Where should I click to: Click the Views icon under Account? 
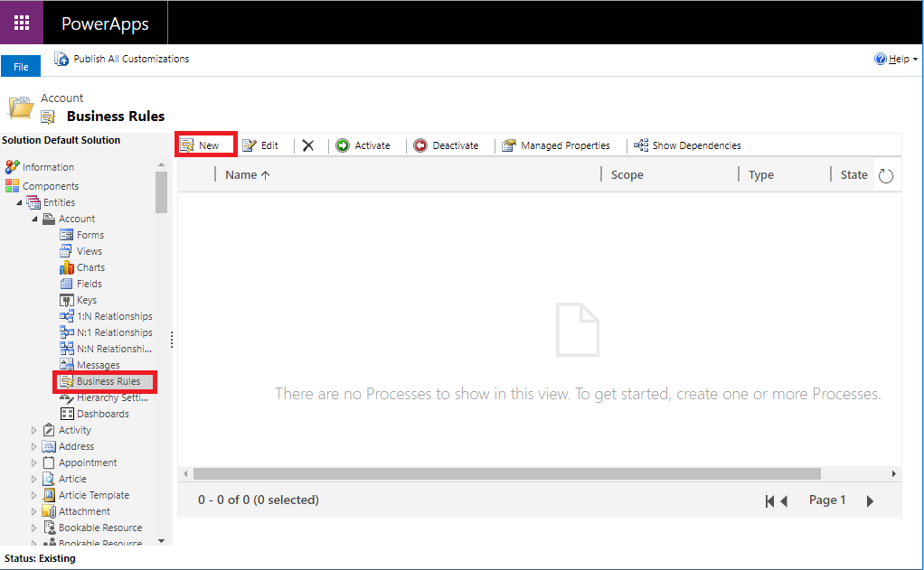click(66, 251)
